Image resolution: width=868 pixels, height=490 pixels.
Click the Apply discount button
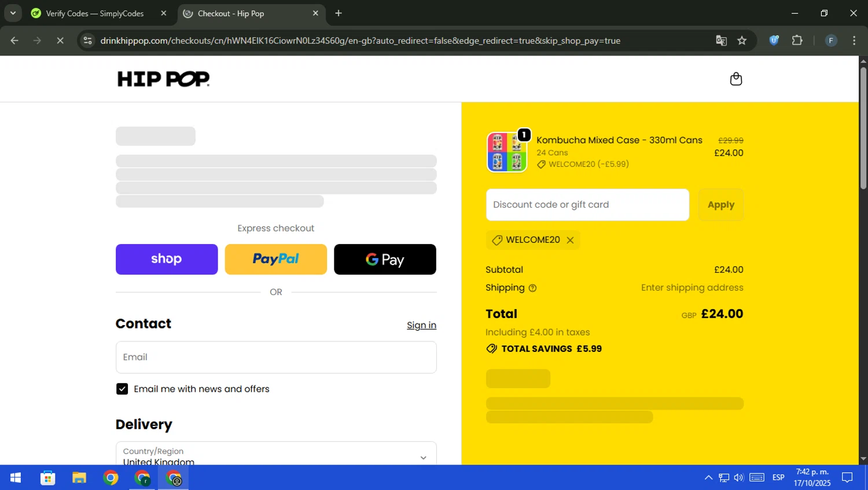pos(721,205)
